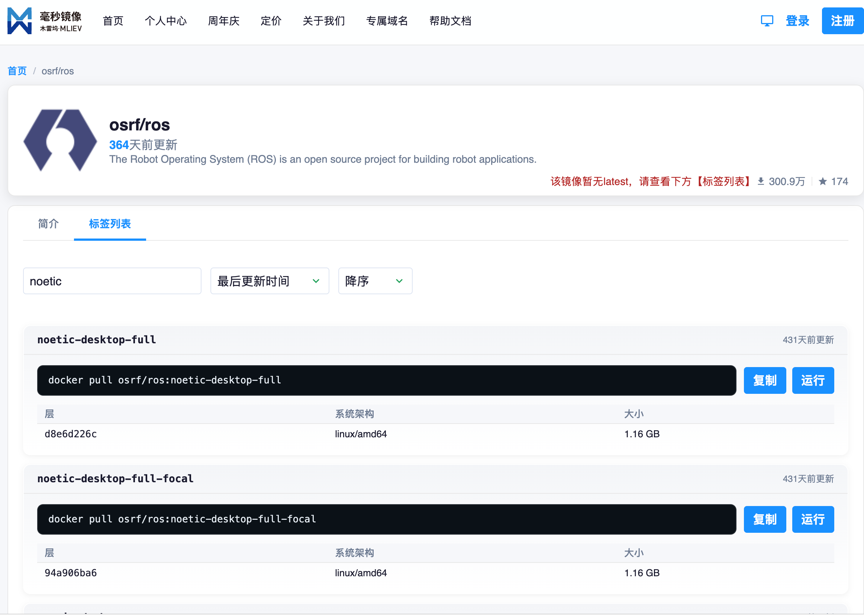Click the download count icon
This screenshot has height=616, width=864.
(761, 181)
